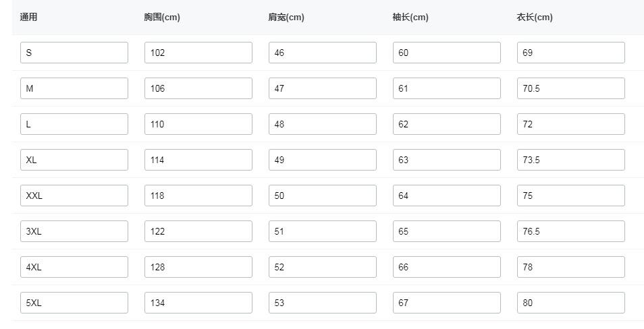Viewport: 644px width, 329px height.
Task: Edit the sleeve field showing 65
Action: click(447, 231)
